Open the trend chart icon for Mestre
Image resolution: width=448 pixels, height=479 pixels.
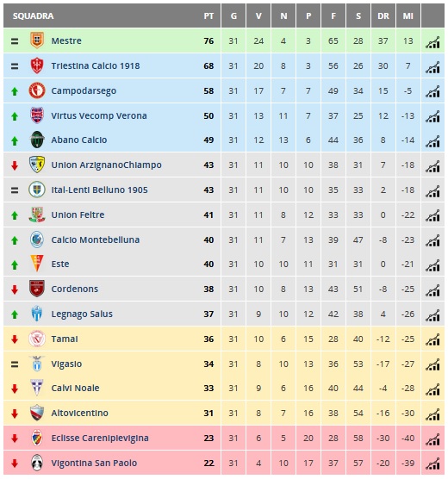point(432,42)
